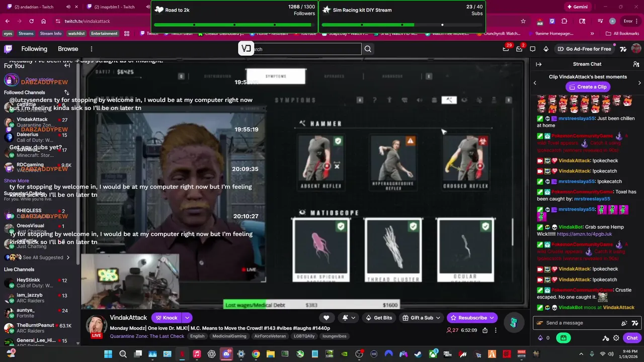Go to previous chat banner card
The height and width of the screenshot is (362, 644).
(x=535, y=82)
